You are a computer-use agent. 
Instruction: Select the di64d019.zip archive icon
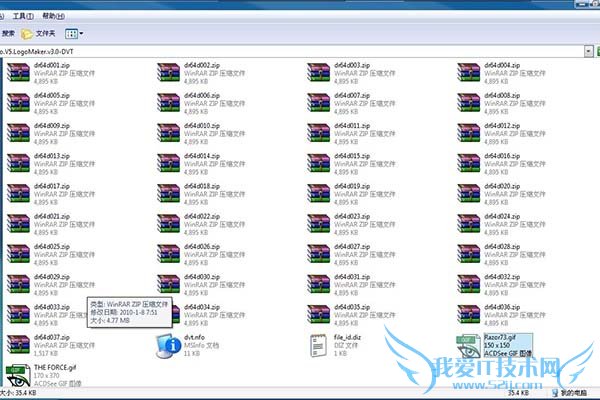point(318,194)
